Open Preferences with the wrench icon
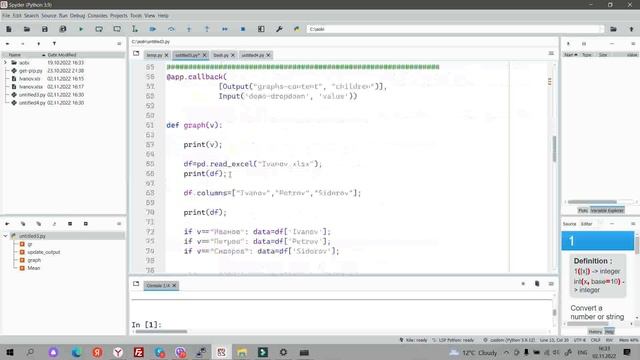Screen dimensions: 640x360 point(279,29)
